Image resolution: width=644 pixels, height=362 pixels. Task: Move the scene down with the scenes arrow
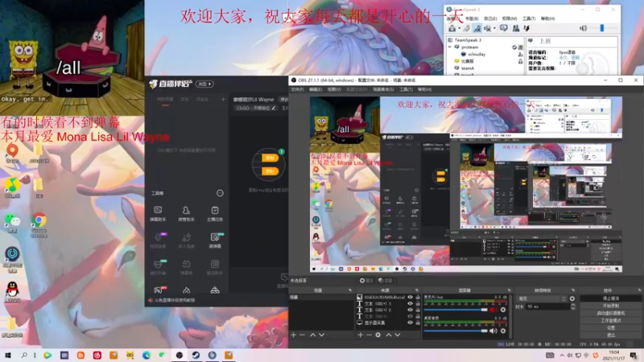coord(321,335)
